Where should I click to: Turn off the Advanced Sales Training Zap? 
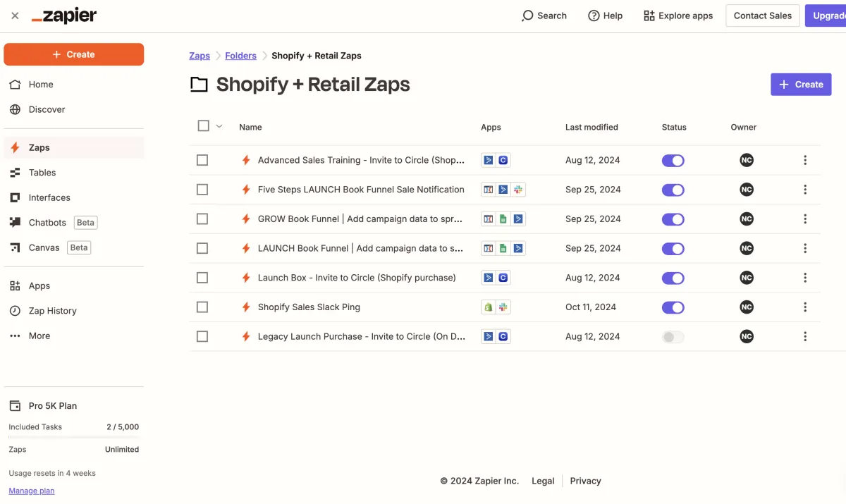(x=673, y=161)
